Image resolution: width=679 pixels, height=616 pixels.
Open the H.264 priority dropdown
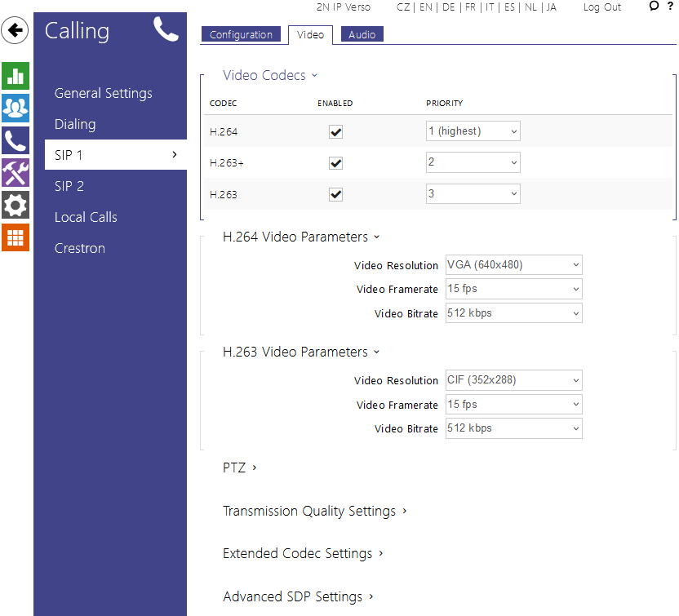(473, 131)
